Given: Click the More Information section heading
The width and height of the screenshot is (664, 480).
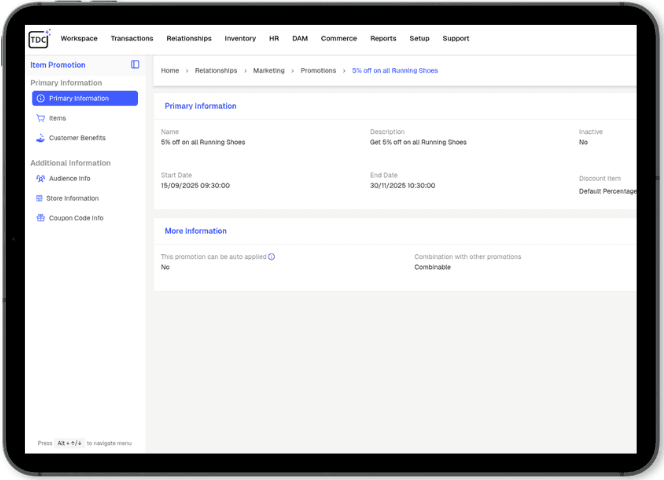Looking at the screenshot, I should click(x=195, y=231).
